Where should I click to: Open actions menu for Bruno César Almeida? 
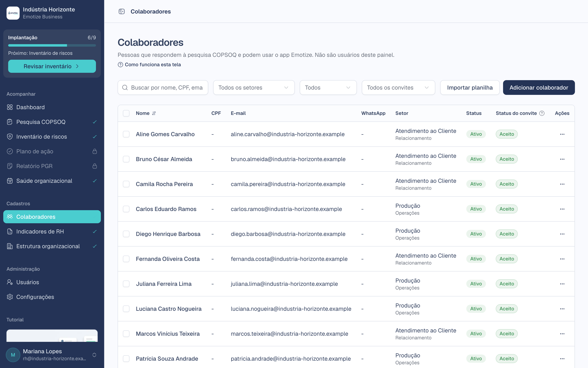click(562, 159)
